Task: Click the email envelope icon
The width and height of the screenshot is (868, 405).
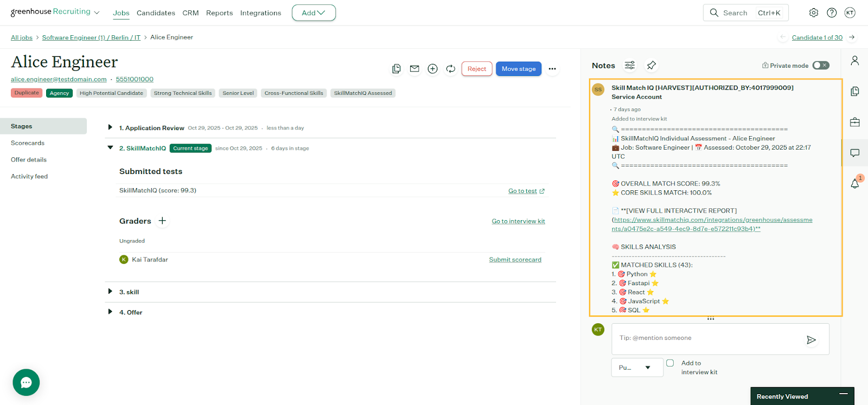Action: tap(414, 69)
